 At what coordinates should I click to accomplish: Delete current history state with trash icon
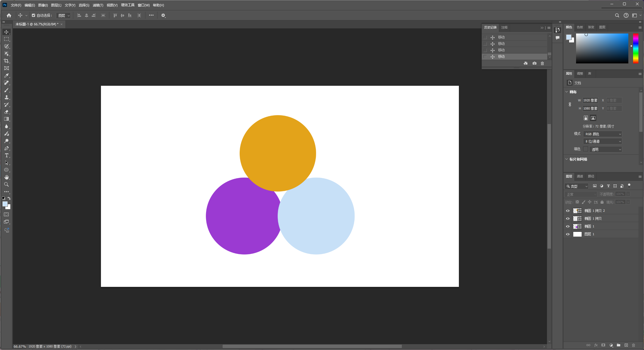click(x=542, y=63)
